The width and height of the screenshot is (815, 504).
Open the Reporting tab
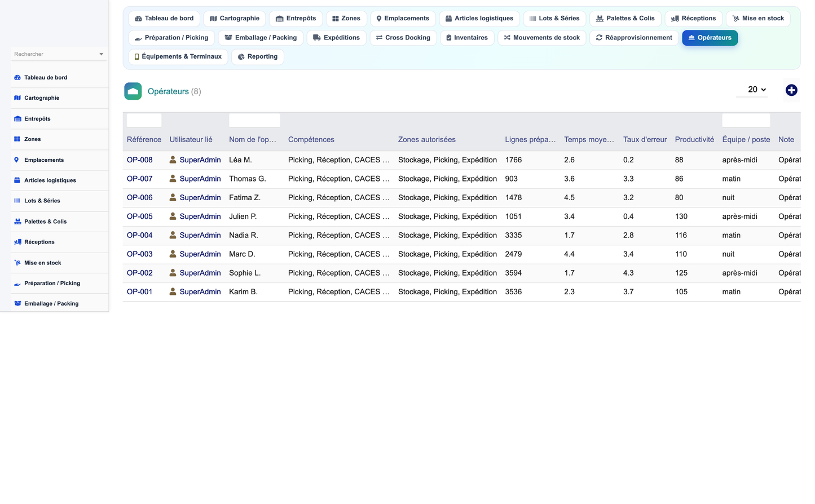[x=258, y=57]
